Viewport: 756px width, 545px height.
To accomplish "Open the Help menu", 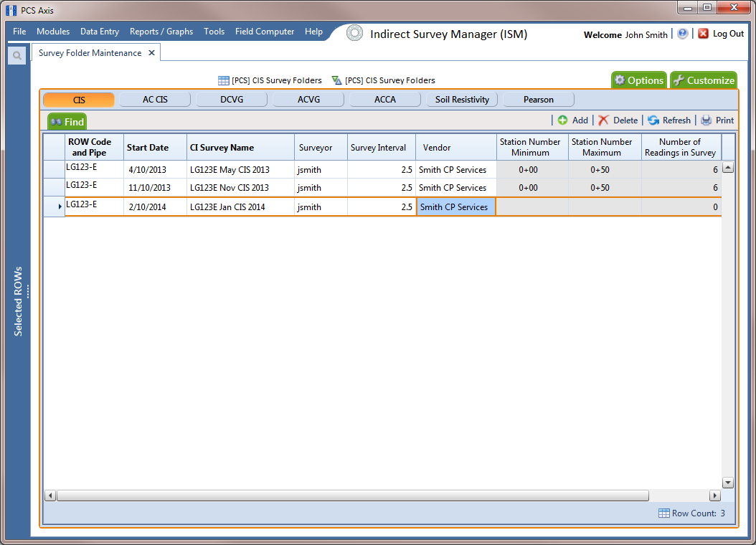I will (x=313, y=32).
